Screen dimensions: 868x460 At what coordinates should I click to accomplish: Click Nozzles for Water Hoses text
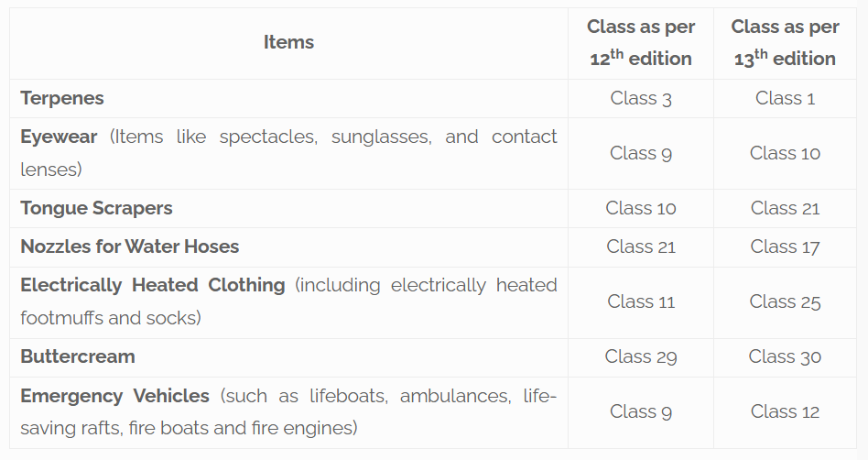pos(129,246)
